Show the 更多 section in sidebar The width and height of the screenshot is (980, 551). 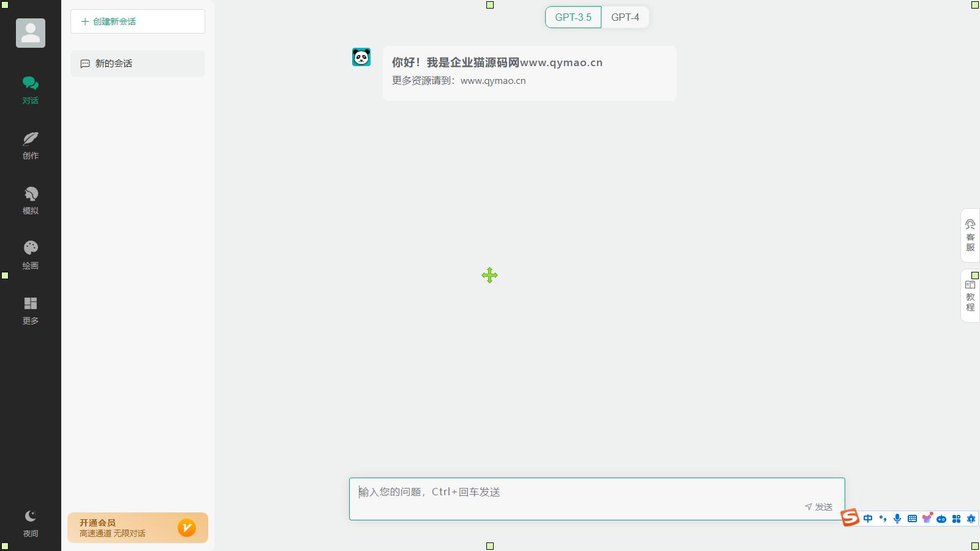point(31,310)
